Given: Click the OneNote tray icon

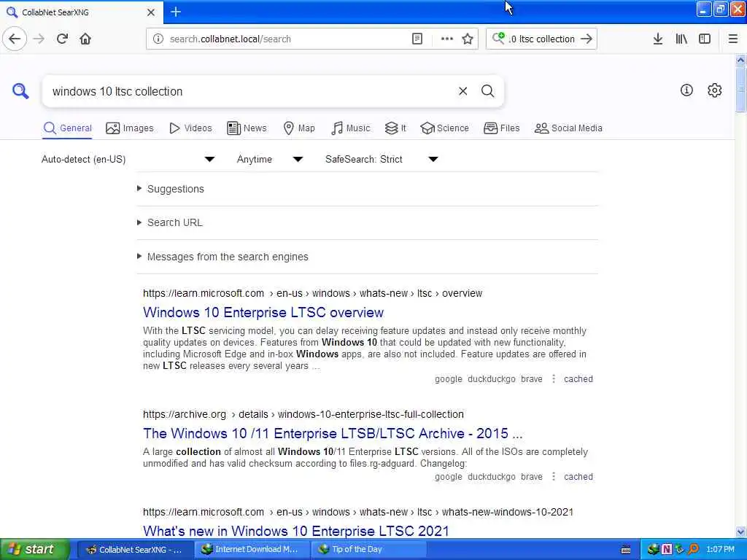Looking at the screenshot, I should point(667,549).
